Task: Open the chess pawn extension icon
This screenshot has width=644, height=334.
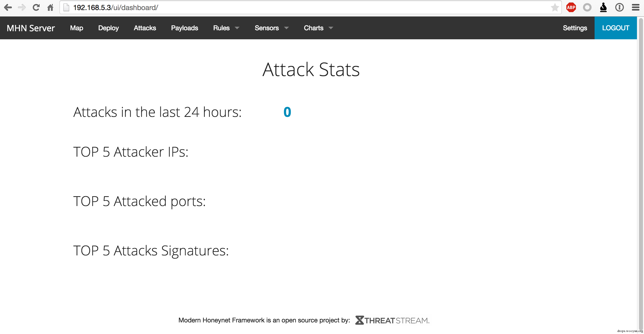Action: (603, 8)
